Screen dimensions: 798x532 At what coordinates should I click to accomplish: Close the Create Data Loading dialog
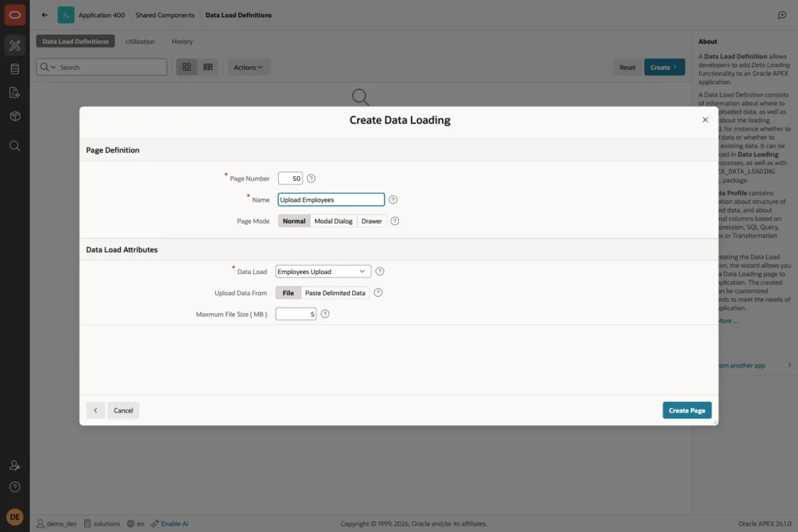coord(704,120)
